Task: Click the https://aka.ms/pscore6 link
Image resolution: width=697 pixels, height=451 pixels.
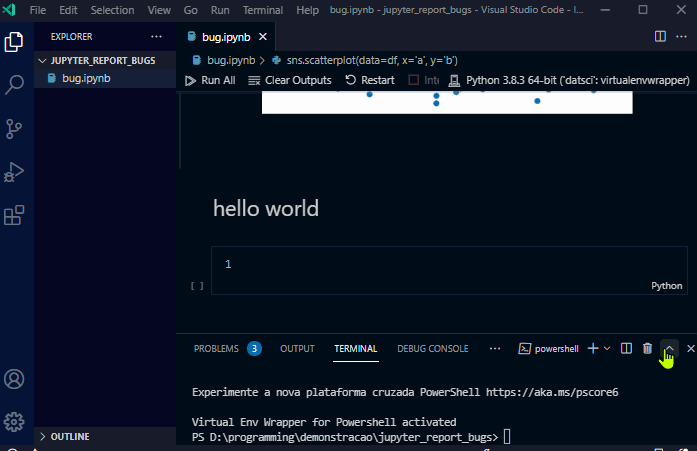Action: (x=552, y=392)
